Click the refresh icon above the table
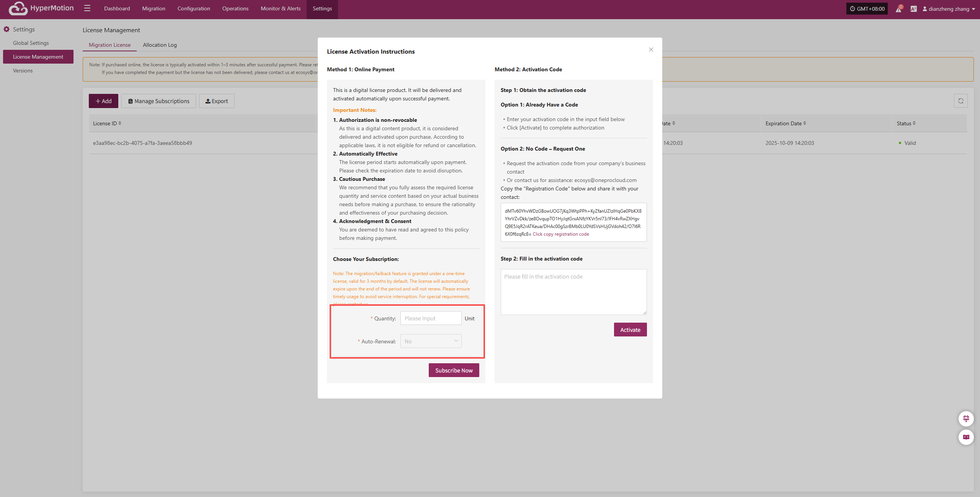The width and height of the screenshot is (980, 497). [x=961, y=101]
